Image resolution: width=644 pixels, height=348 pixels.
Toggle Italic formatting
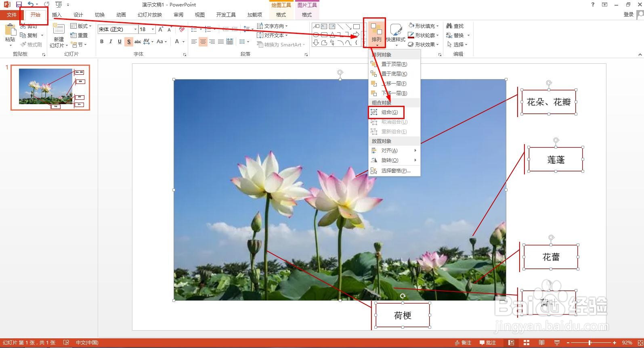(111, 42)
